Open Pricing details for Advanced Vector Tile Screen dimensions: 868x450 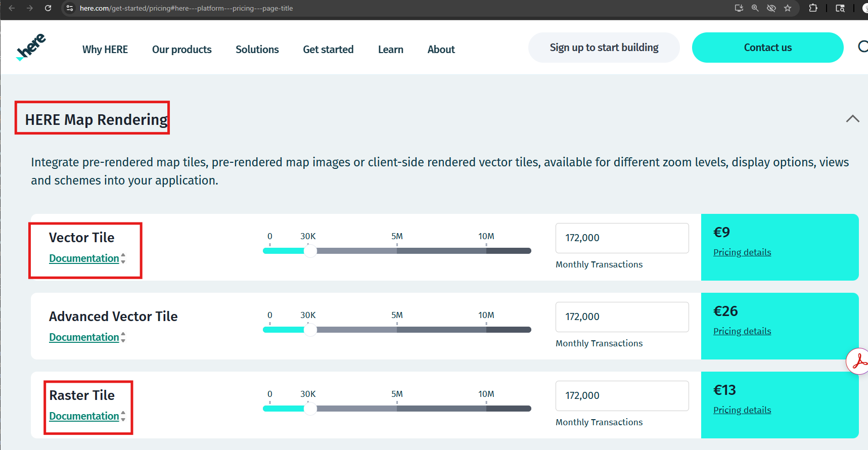click(x=742, y=331)
